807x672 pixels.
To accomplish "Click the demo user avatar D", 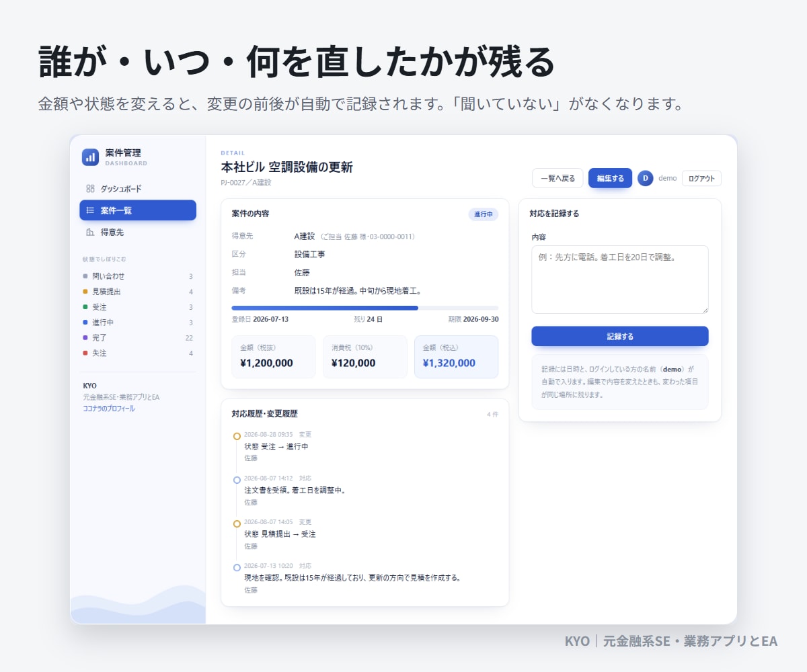I will [x=646, y=178].
